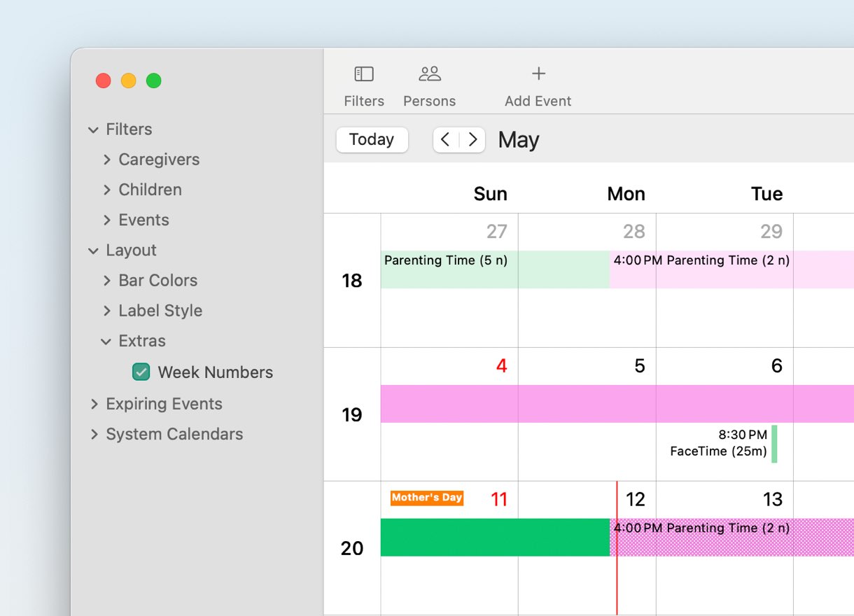Select the Caregivers sidebar row
Image resolution: width=854 pixels, height=616 pixels.
[x=159, y=160]
